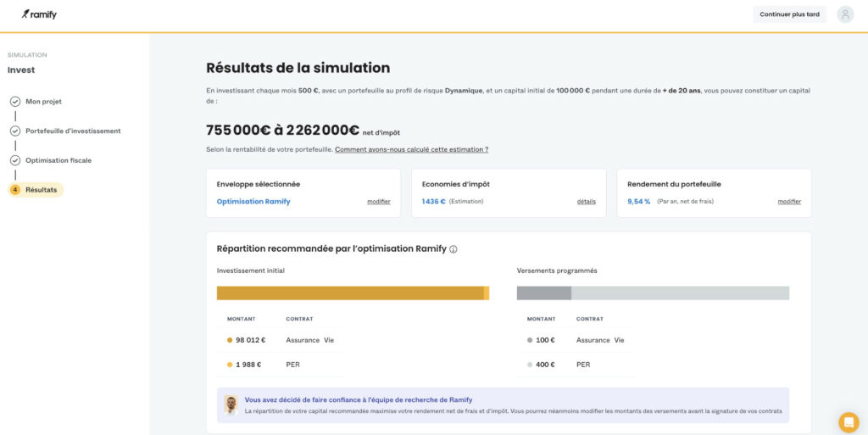Click the checkmark icon for Mon projet
Viewport: 868px width, 435px height.
click(15, 102)
